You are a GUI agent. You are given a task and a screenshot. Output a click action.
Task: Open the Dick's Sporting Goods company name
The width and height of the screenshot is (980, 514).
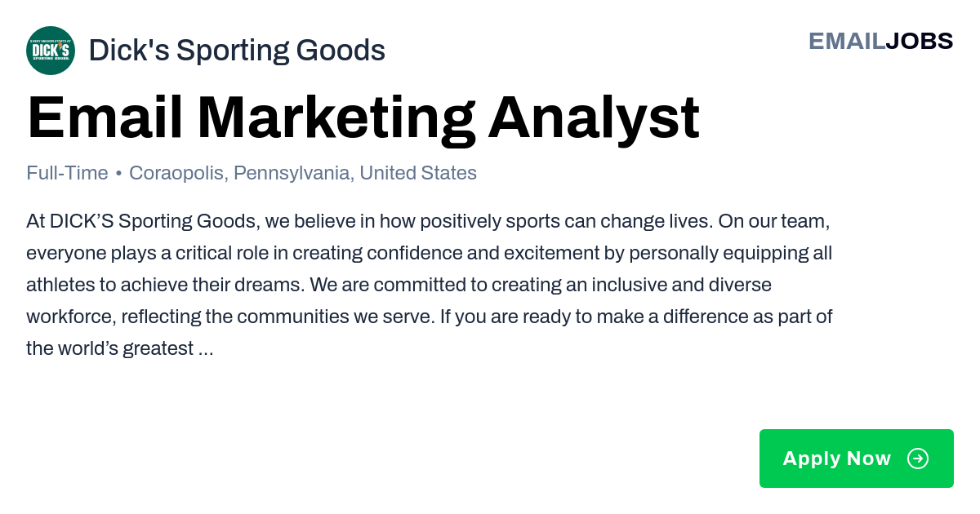tap(237, 51)
